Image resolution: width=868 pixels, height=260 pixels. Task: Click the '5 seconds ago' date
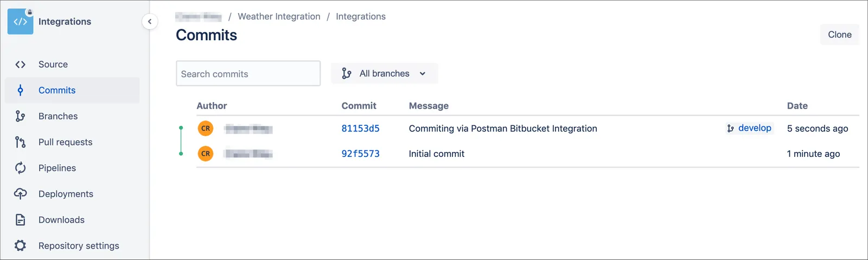tap(818, 129)
